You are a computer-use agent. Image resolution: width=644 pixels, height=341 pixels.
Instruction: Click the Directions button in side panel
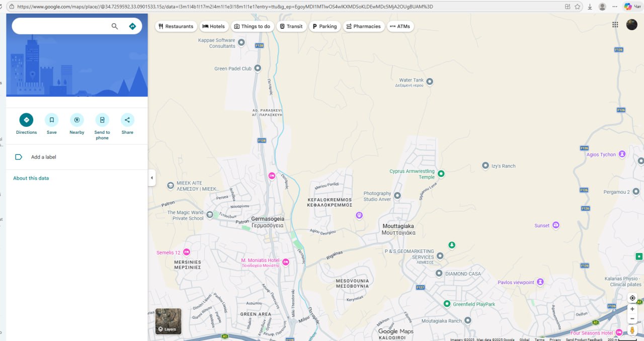(26, 120)
